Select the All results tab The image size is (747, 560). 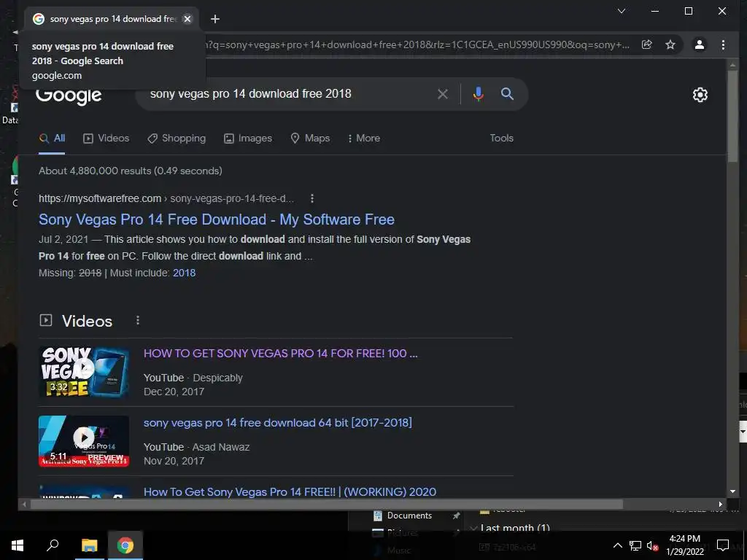tap(52, 138)
